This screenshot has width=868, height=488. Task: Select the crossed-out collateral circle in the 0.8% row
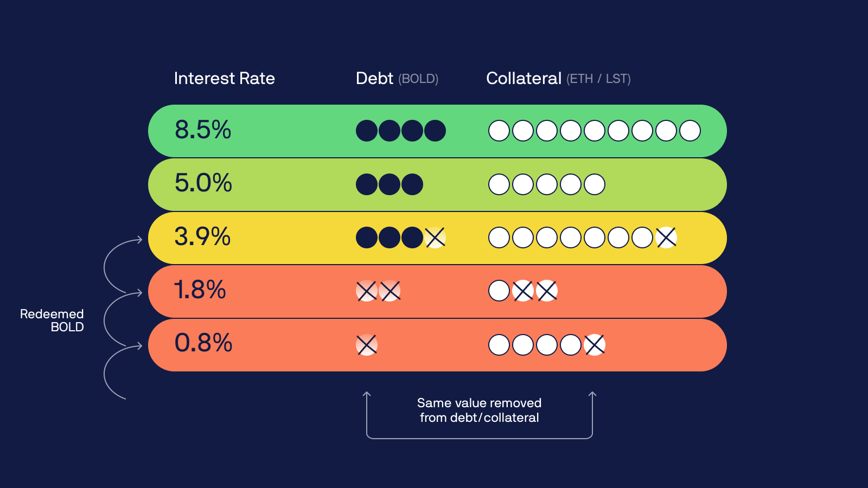click(x=595, y=345)
